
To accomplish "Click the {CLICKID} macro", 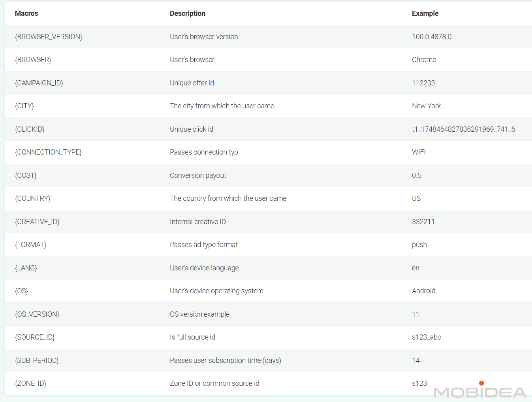I will pyautogui.click(x=30, y=129).
